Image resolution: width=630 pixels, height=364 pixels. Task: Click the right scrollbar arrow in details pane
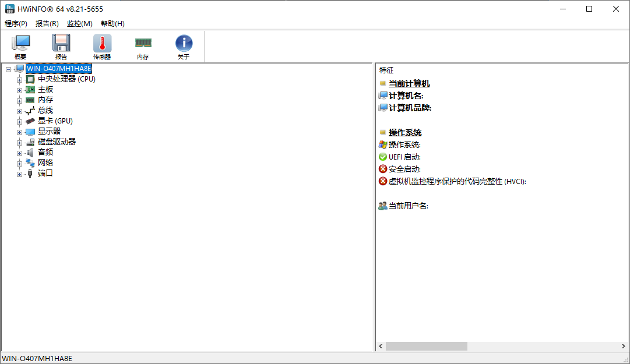pos(623,346)
